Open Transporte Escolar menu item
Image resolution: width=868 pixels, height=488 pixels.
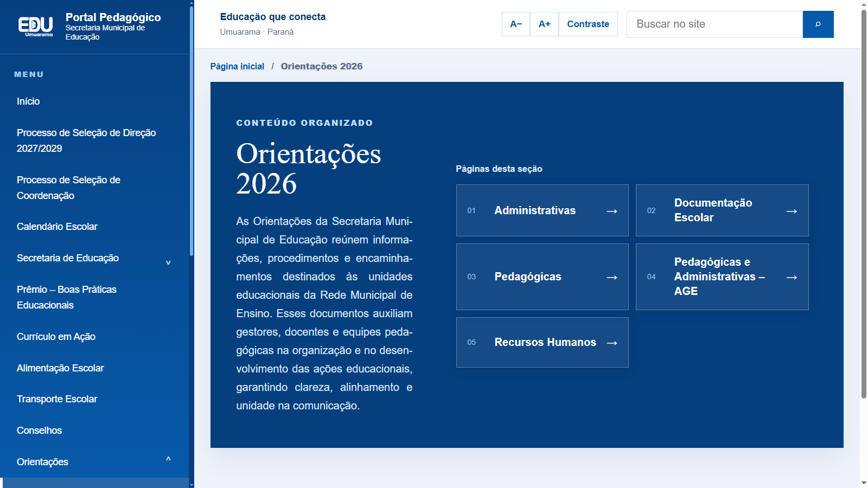(x=57, y=399)
